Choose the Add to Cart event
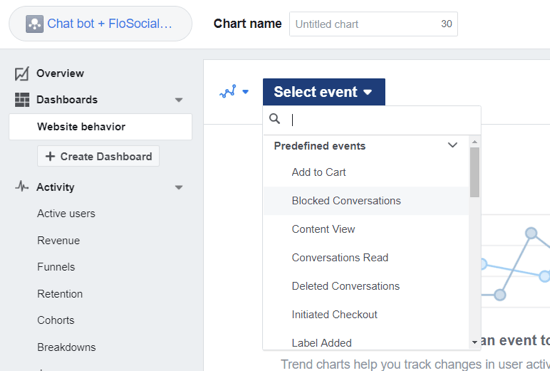 (366, 173)
